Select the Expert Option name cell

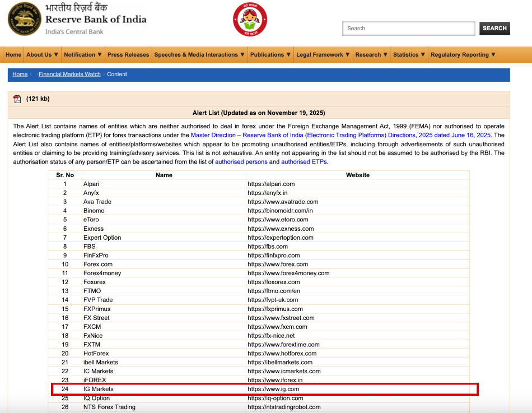pyautogui.click(x=164, y=238)
